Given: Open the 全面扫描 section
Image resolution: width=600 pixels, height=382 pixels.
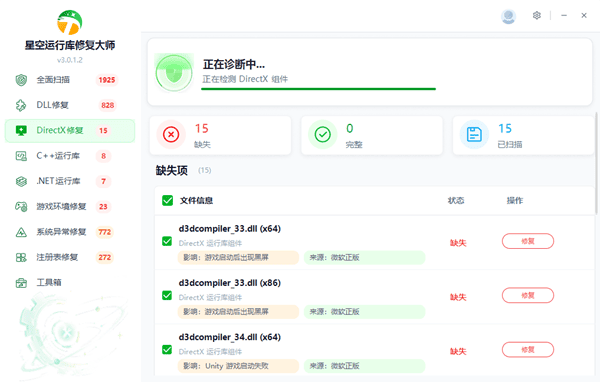Looking at the screenshot, I should coord(70,80).
